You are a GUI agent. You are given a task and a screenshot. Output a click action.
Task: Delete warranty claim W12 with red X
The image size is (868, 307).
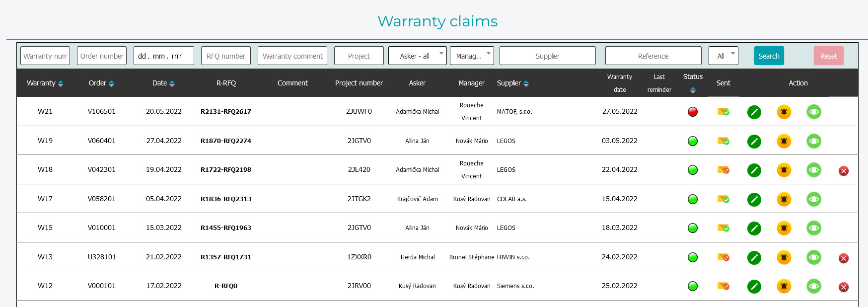point(843,287)
